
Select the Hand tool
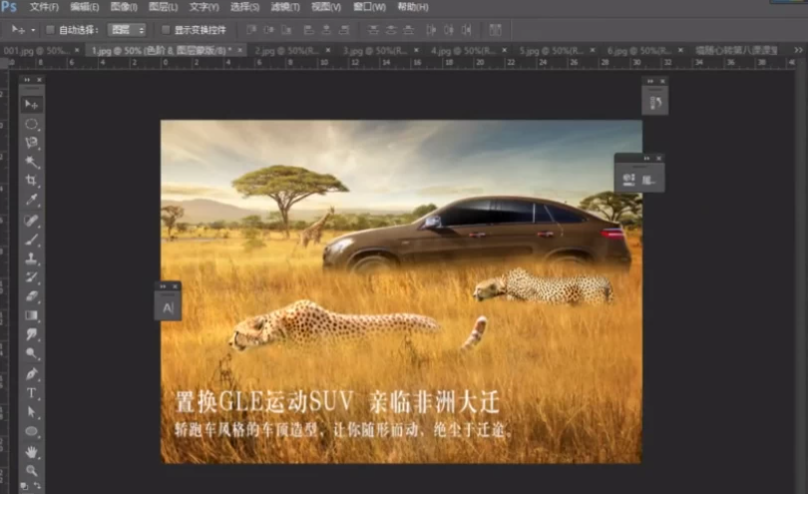[31, 452]
